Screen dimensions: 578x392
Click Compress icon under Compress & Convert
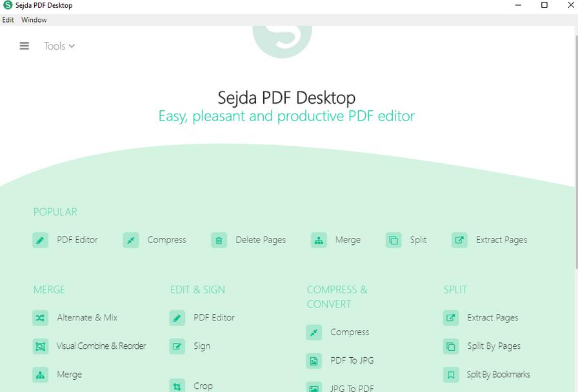tap(314, 332)
